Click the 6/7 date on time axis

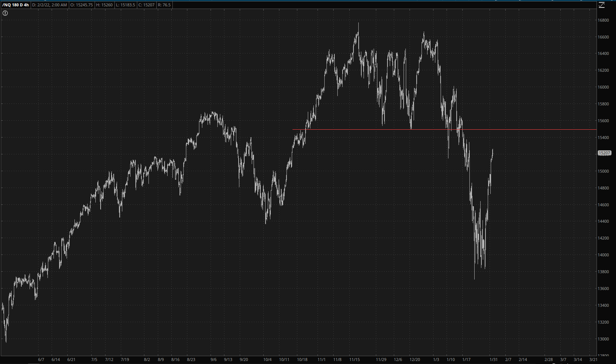(41, 360)
